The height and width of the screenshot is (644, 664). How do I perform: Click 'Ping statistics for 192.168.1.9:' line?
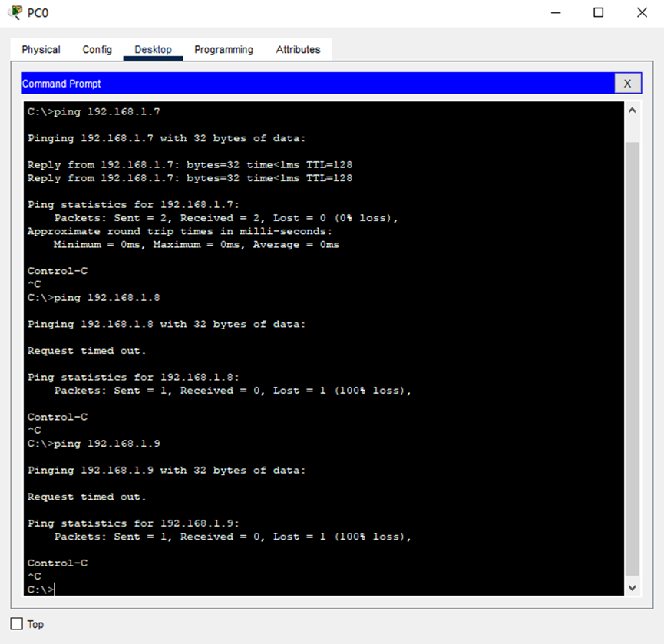(x=134, y=523)
